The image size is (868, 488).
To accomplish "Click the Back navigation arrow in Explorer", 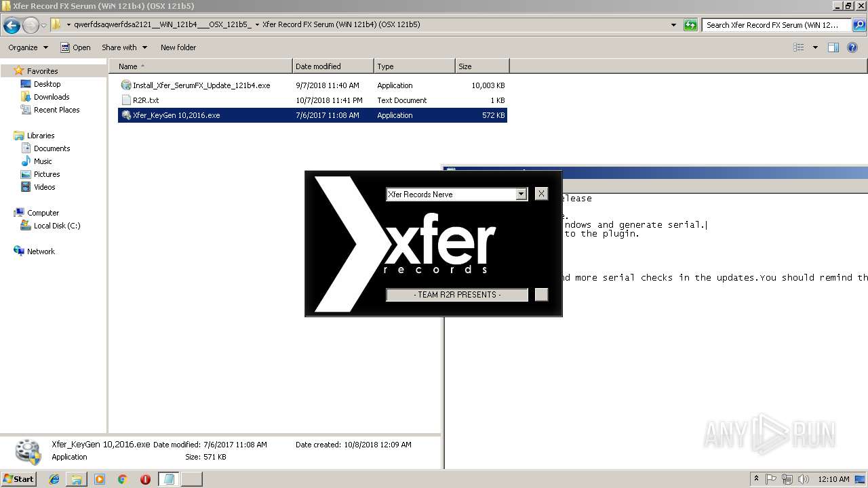I will [12, 26].
